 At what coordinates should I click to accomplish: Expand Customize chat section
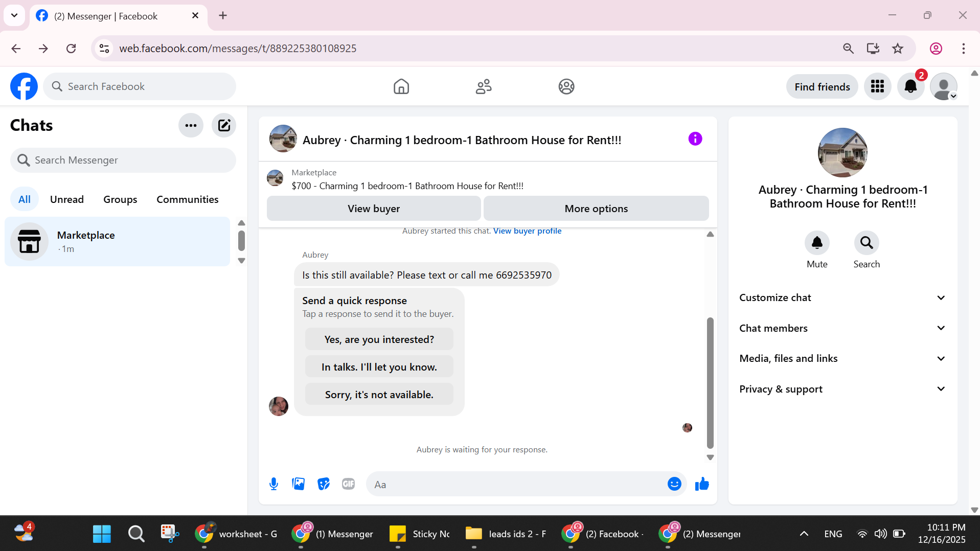click(842, 297)
